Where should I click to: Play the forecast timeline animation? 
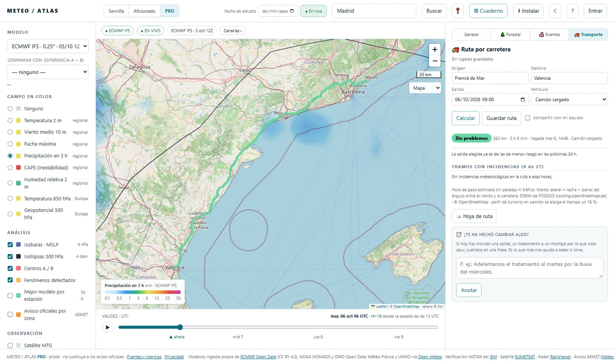click(x=107, y=327)
